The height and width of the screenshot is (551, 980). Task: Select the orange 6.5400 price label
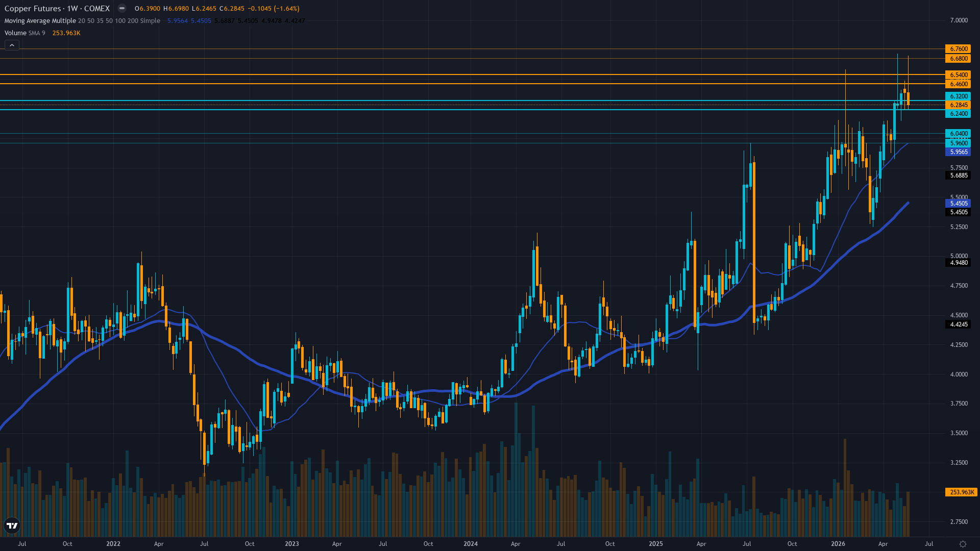pos(958,75)
